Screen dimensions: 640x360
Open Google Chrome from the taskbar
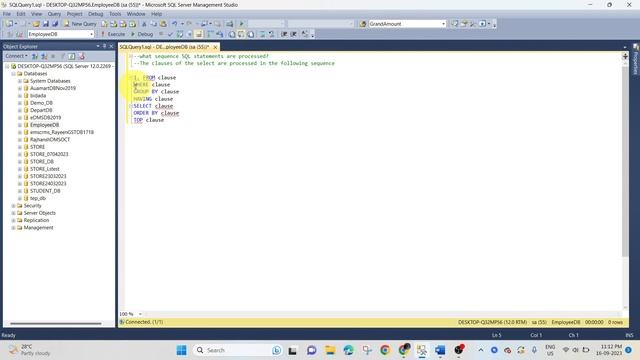click(384, 350)
